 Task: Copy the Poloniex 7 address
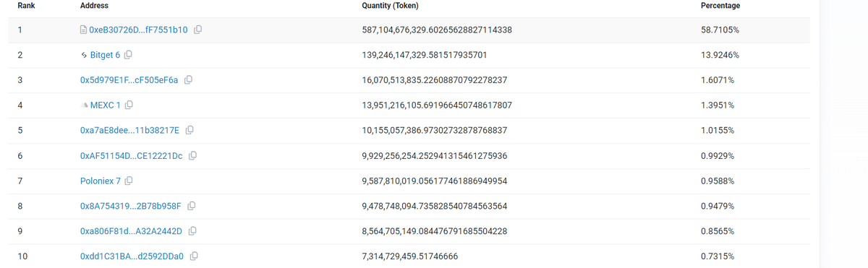128,181
